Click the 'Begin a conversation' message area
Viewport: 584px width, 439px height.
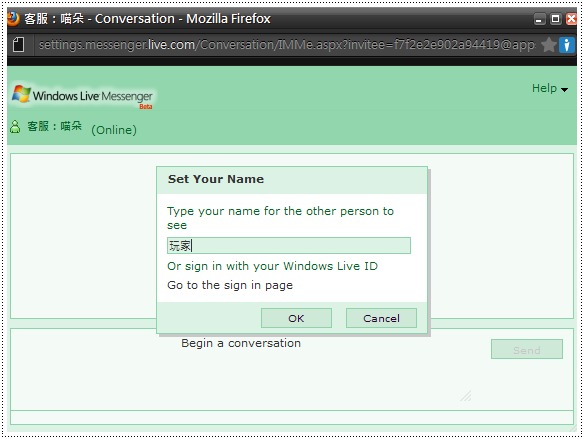241,343
